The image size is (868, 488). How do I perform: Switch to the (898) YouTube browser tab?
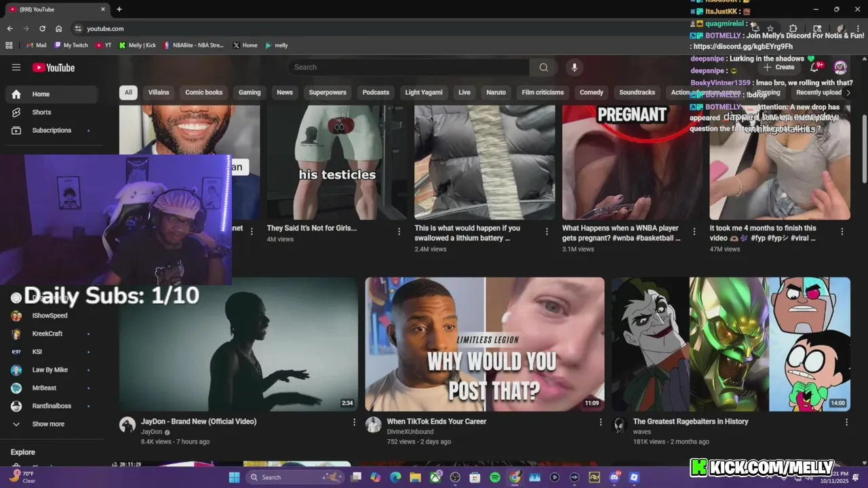click(57, 9)
